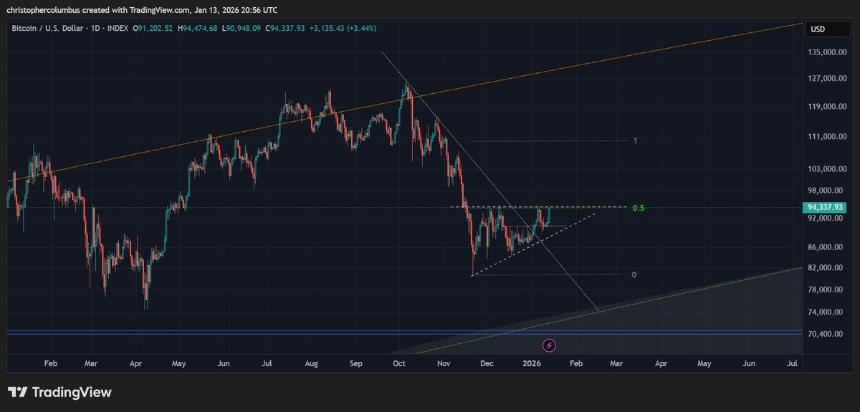
Task: Click the Oct label on time axis
Action: click(400, 364)
